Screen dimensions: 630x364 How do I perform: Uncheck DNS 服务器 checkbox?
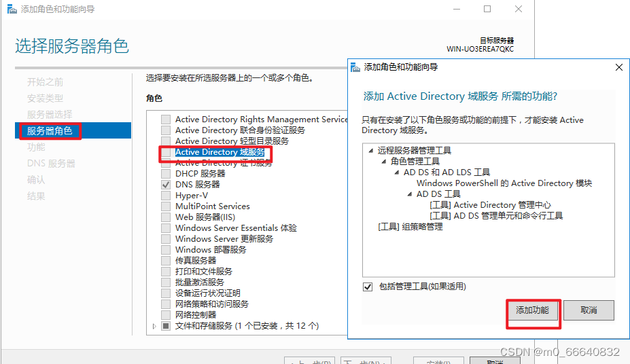tap(166, 185)
